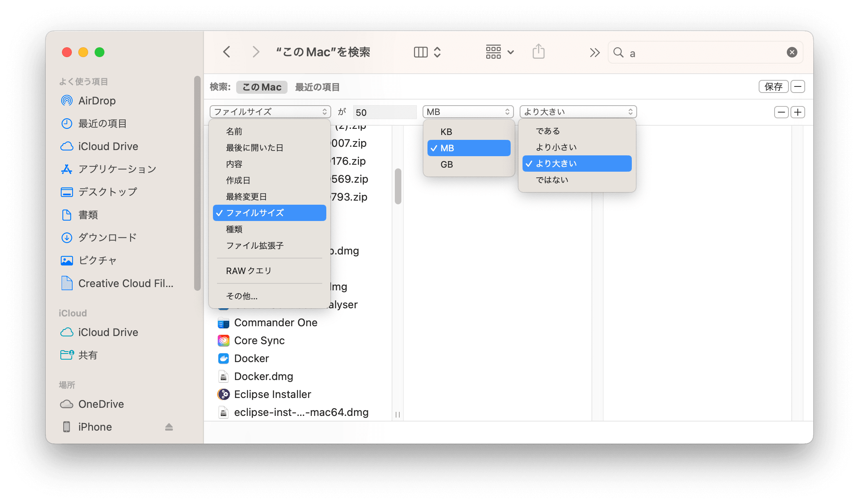This screenshot has width=859, height=504.
Task: Click the file list vertical scrollbar thumb
Action: [x=398, y=186]
